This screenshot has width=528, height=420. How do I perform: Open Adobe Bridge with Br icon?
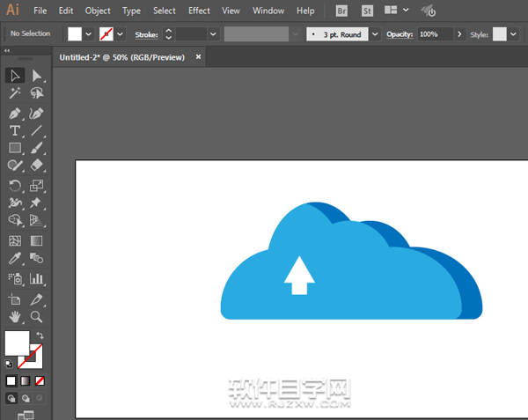click(343, 11)
